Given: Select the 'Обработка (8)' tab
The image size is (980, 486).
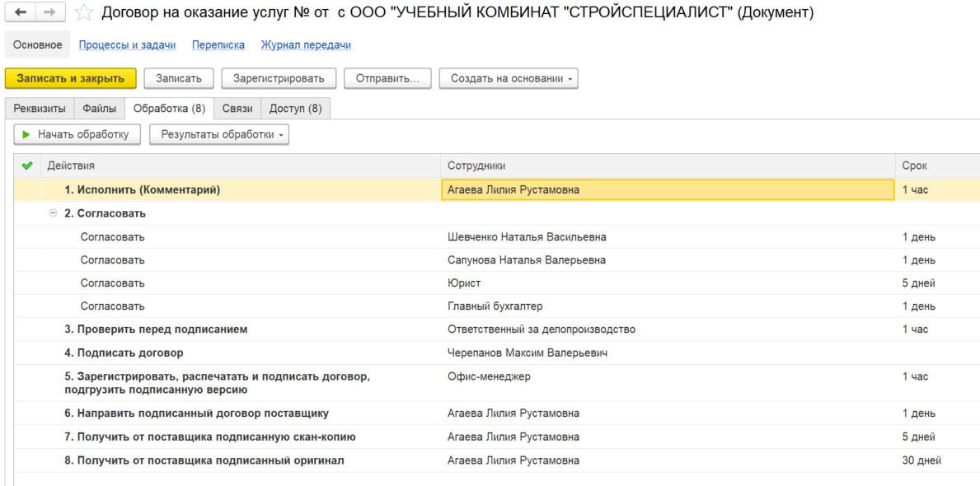Looking at the screenshot, I should coord(169,109).
